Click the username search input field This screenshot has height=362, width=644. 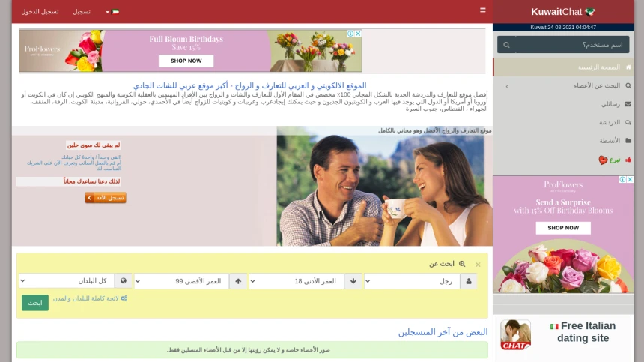coord(574,45)
